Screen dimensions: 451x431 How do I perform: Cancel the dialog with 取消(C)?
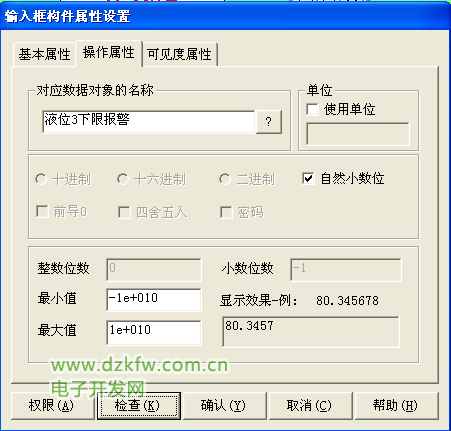pos(310,406)
